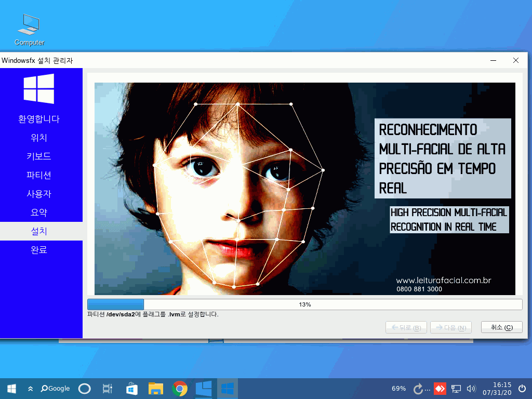Click the Windowsfx 설치 관리자 title text
Screen dimensions: 532x399
tap(37, 61)
